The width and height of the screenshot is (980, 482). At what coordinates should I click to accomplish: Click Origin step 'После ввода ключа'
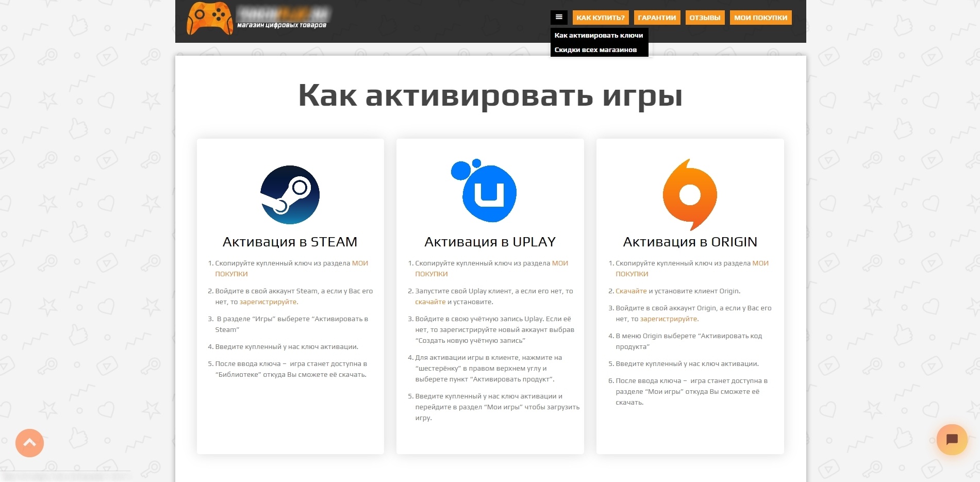point(692,392)
